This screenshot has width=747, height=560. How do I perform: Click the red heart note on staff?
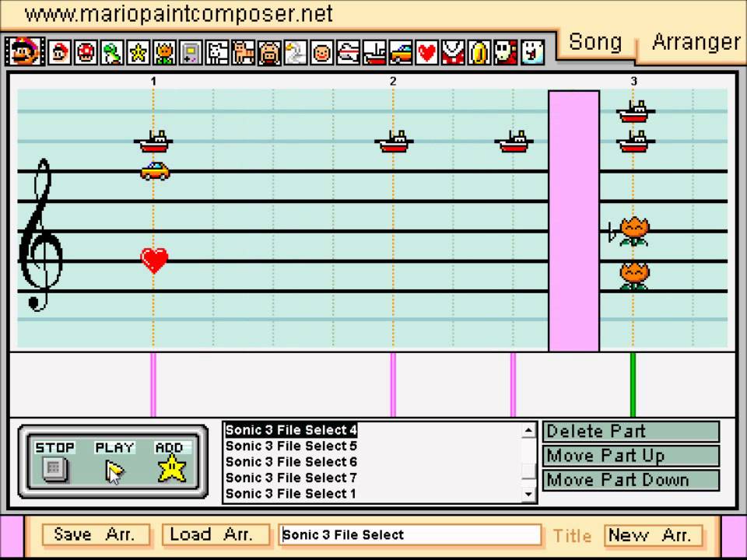(x=154, y=260)
